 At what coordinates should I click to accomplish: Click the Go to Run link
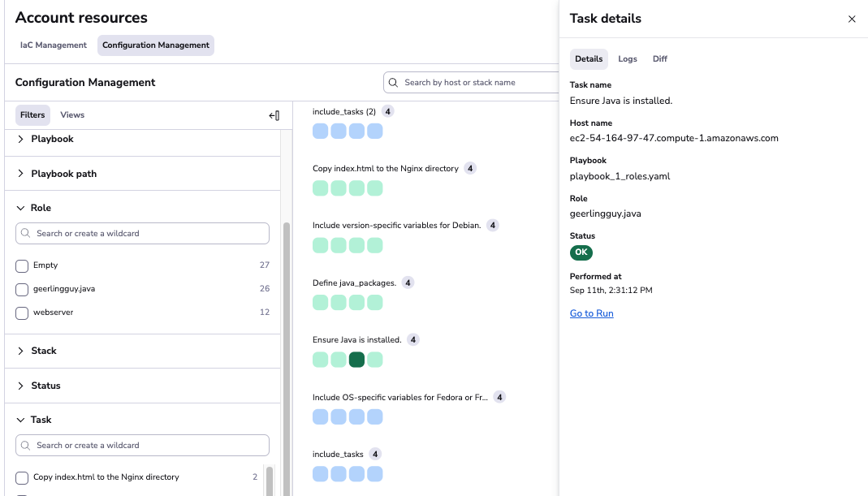click(591, 313)
